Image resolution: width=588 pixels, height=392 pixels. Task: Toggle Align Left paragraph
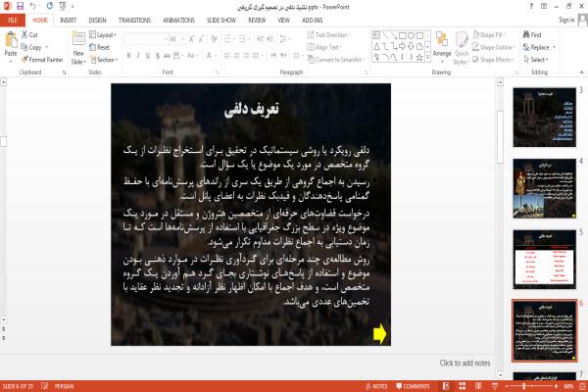point(227,56)
